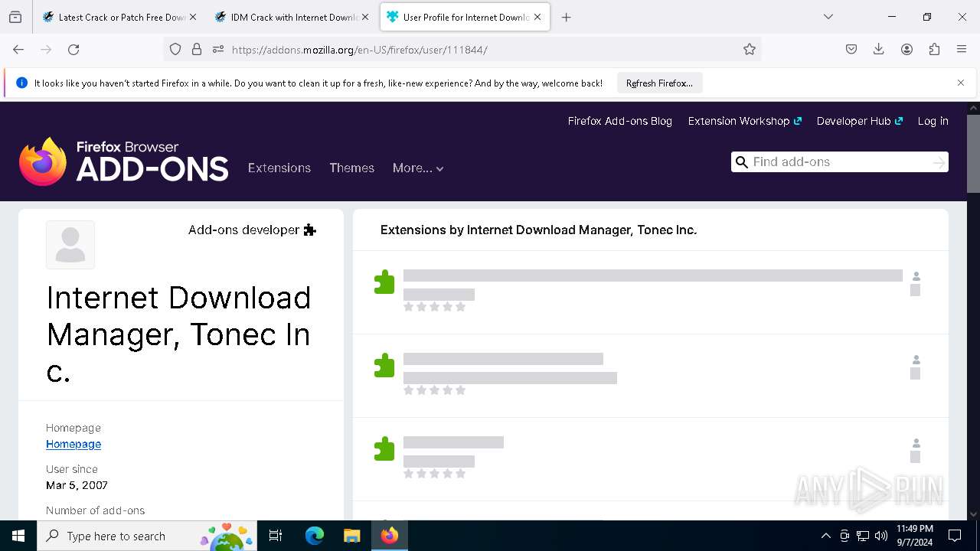Open the Downloads panel
The image size is (980, 551).
879,49
